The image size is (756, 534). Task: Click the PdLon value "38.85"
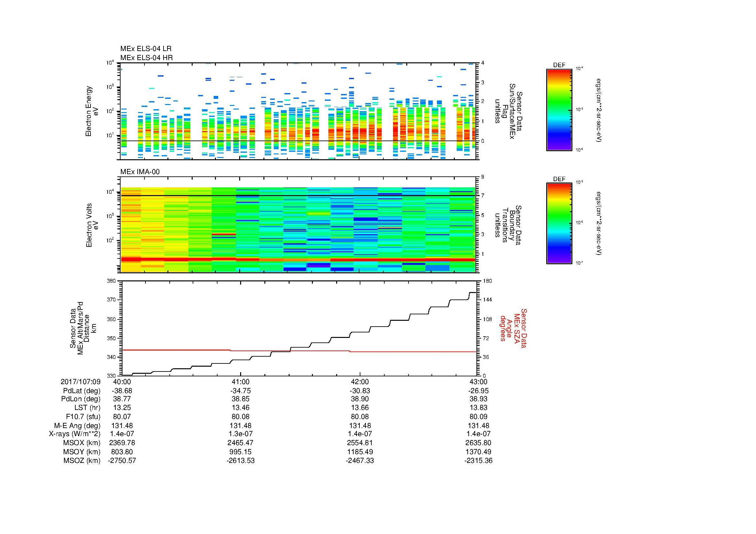pos(241,399)
